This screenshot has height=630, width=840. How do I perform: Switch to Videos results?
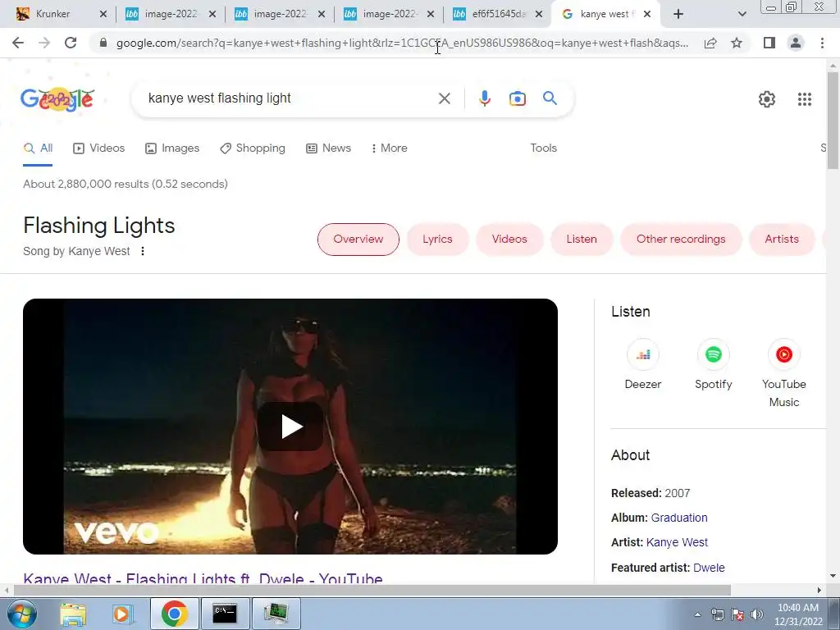click(x=98, y=148)
